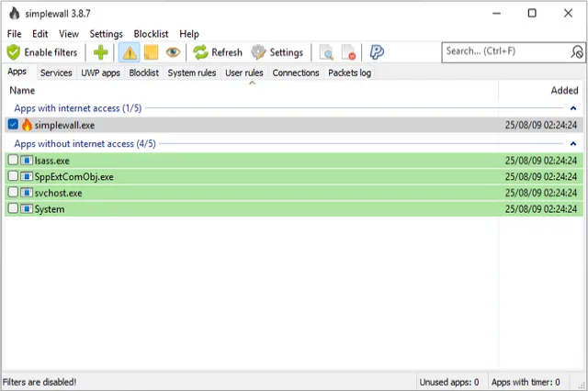Open Settings from the toolbar gear icon
The image size is (588, 391).
click(258, 52)
